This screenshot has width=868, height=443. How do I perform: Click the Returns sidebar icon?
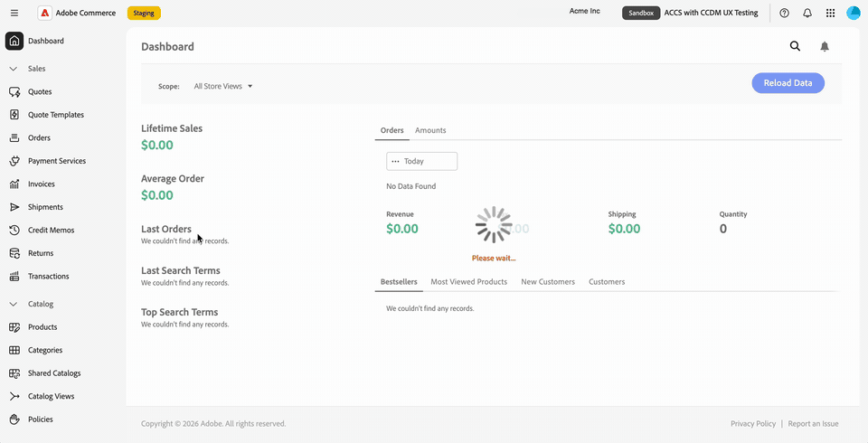point(14,253)
